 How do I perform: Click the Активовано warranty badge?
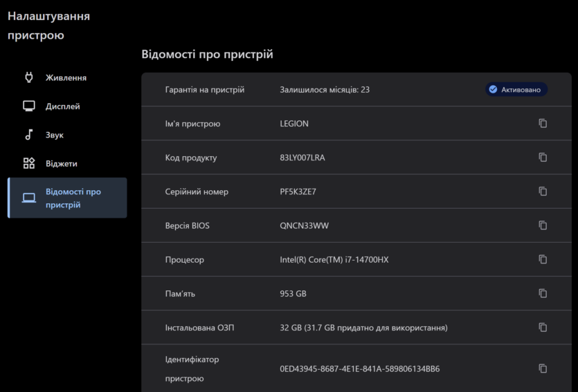coord(516,89)
